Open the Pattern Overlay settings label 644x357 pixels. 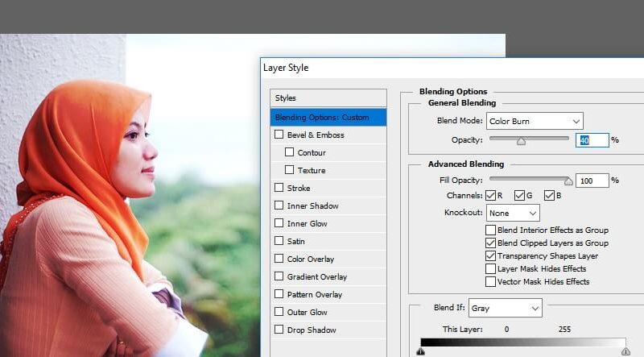[315, 294]
